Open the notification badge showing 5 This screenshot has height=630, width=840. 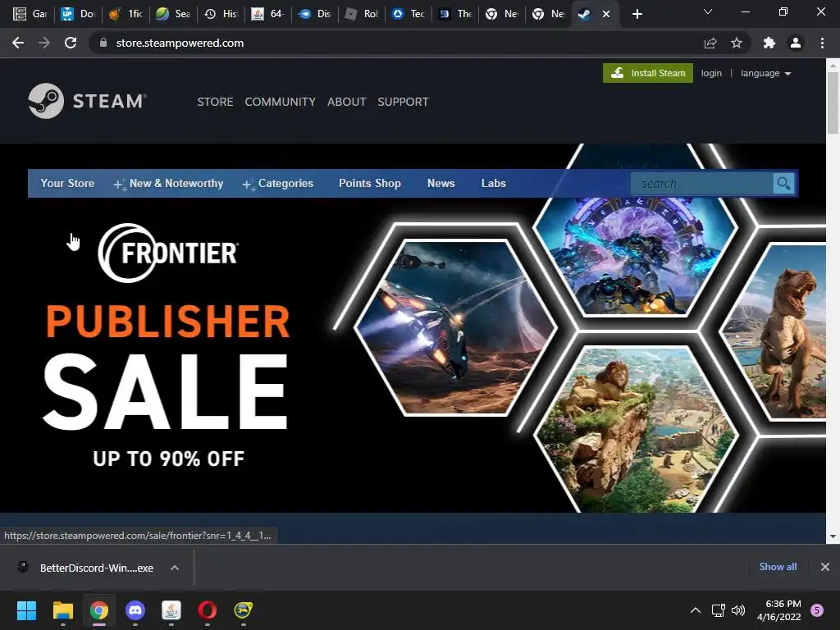(817, 609)
